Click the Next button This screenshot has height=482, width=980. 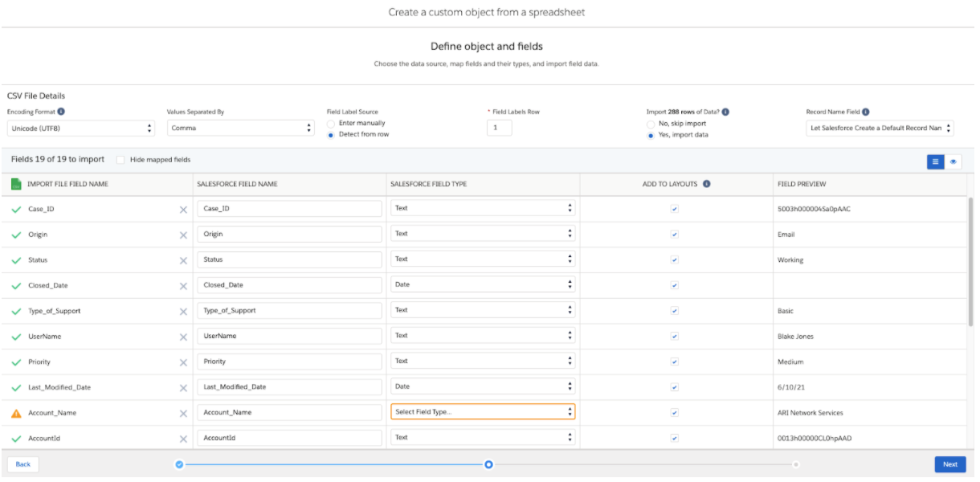click(949, 464)
